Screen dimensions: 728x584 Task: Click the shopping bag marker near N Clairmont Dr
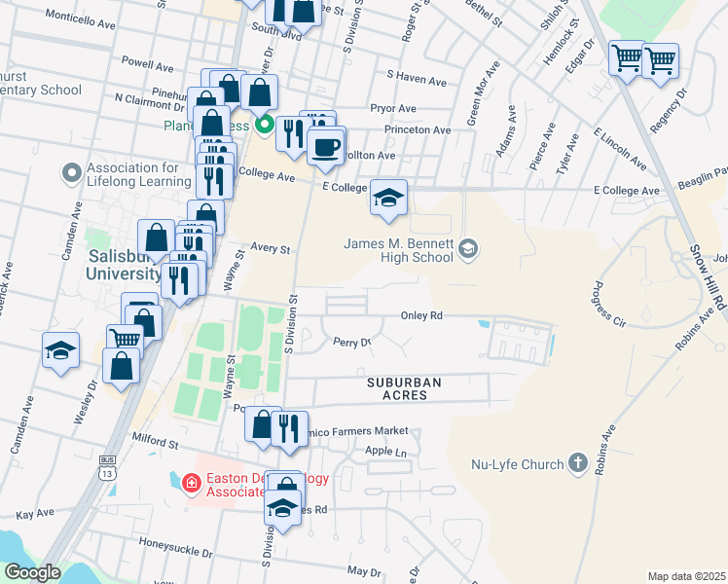pyautogui.click(x=212, y=125)
